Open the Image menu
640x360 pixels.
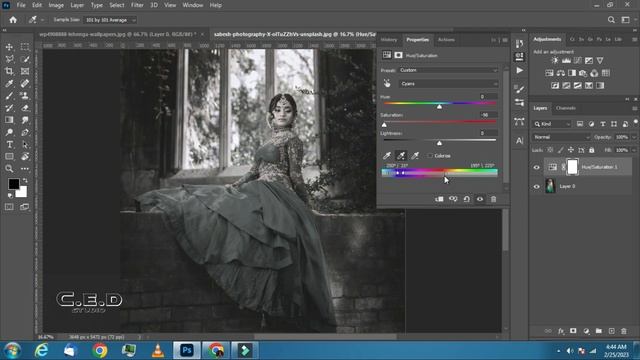[x=56, y=5]
